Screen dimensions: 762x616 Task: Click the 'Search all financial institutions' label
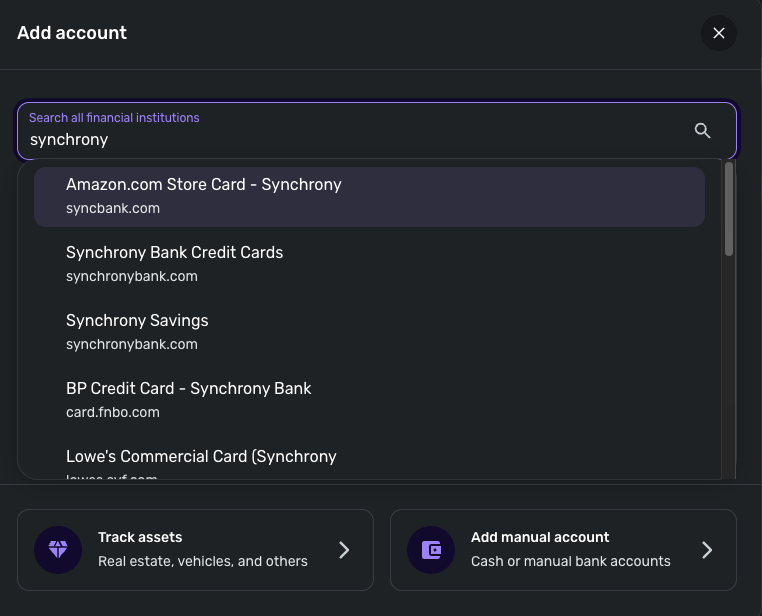click(x=114, y=118)
